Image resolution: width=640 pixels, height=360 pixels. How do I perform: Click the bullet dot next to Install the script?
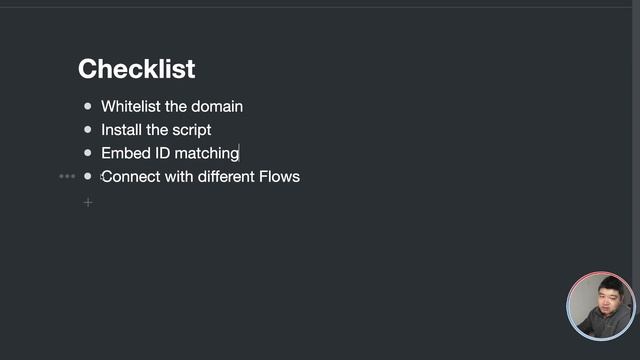(x=87, y=129)
